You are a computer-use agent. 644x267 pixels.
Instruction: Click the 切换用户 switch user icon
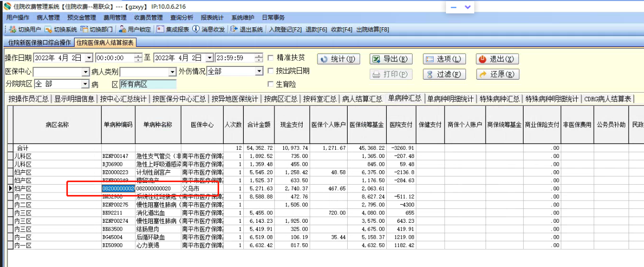tap(13, 29)
